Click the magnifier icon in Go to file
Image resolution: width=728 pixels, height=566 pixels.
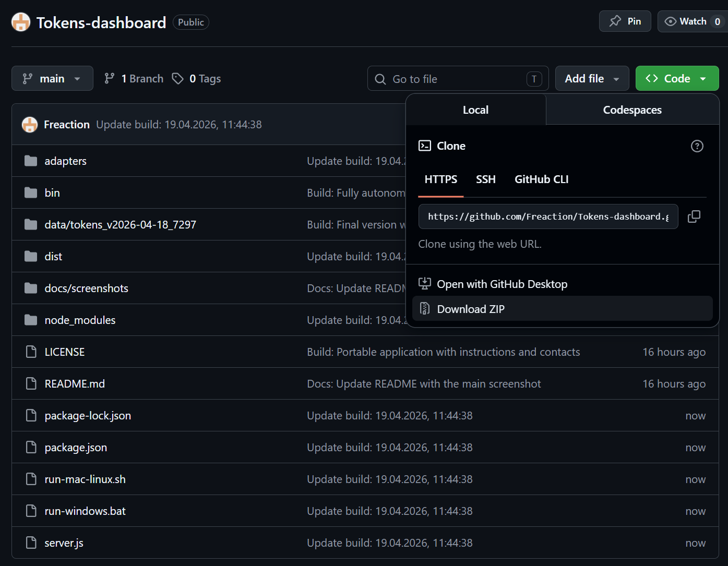coord(380,78)
